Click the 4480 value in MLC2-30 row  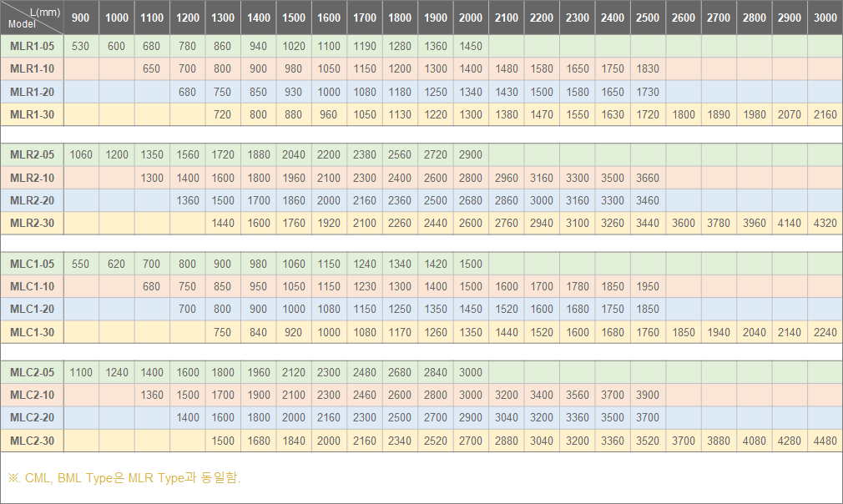coord(825,441)
